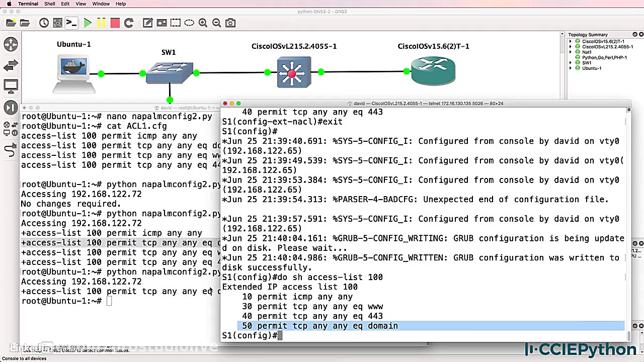Browse routers in device sidebar
This screenshot has height=362, width=644.
click(11, 44)
